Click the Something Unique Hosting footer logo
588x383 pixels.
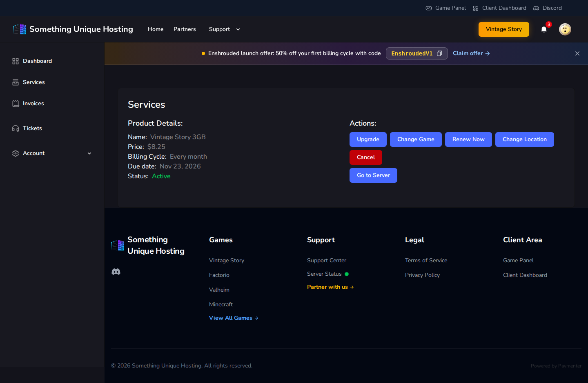pos(148,246)
